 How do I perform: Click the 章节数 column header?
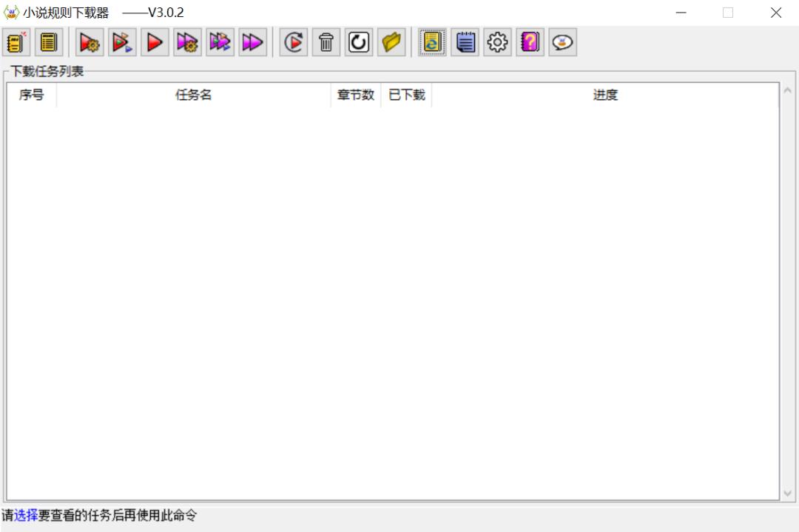(356, 95)
